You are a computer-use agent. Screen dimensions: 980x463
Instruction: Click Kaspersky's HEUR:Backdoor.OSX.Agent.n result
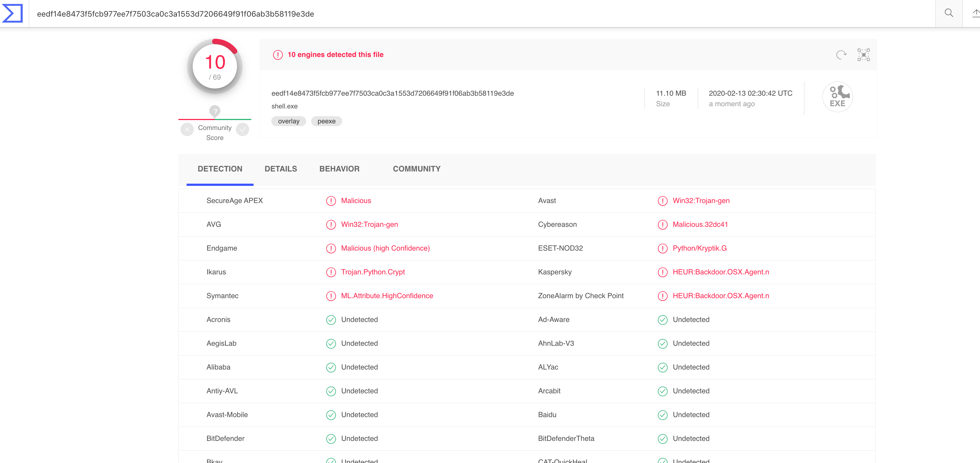click(x=721, y=272)
